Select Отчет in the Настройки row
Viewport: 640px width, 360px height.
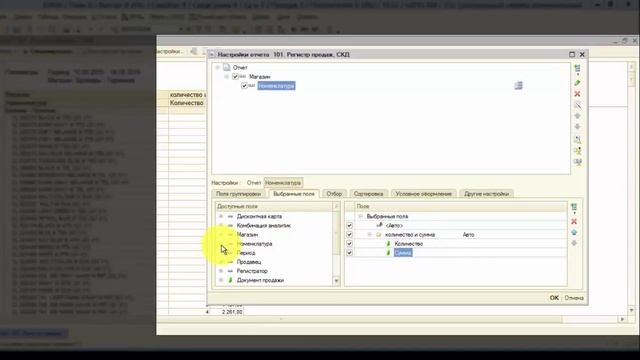(x=253, y=183)
